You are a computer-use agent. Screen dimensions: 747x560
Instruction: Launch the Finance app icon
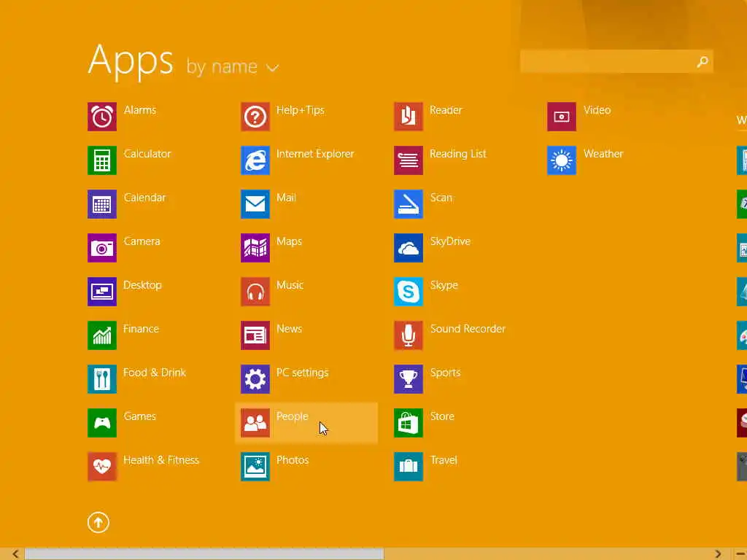102,335
